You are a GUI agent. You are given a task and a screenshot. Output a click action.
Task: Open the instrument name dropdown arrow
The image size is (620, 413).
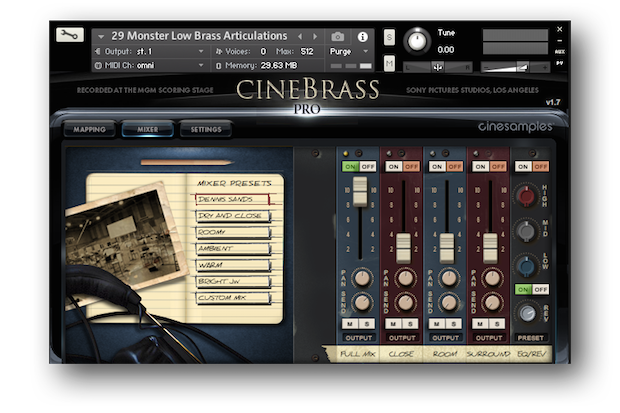click(x=101, y=36)
